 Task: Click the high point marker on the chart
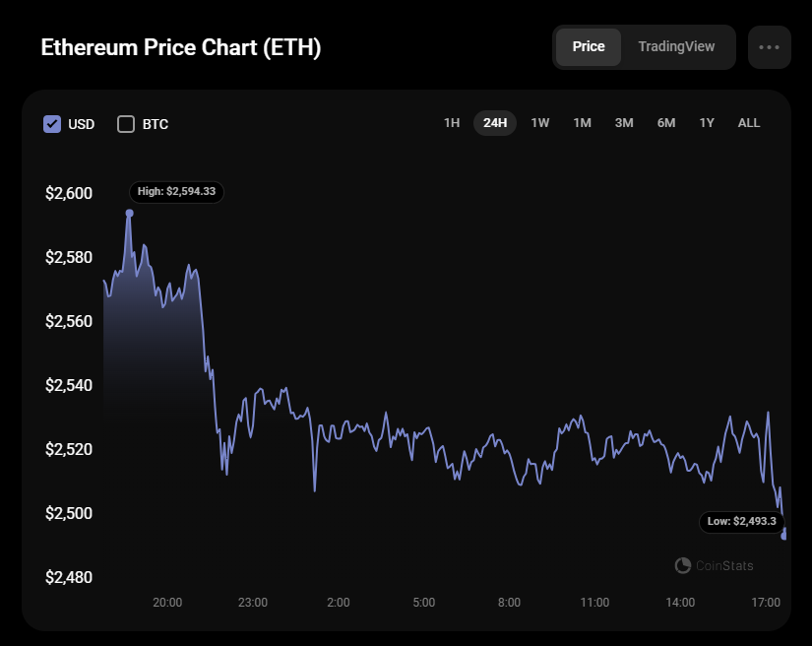tap(129, 211)
